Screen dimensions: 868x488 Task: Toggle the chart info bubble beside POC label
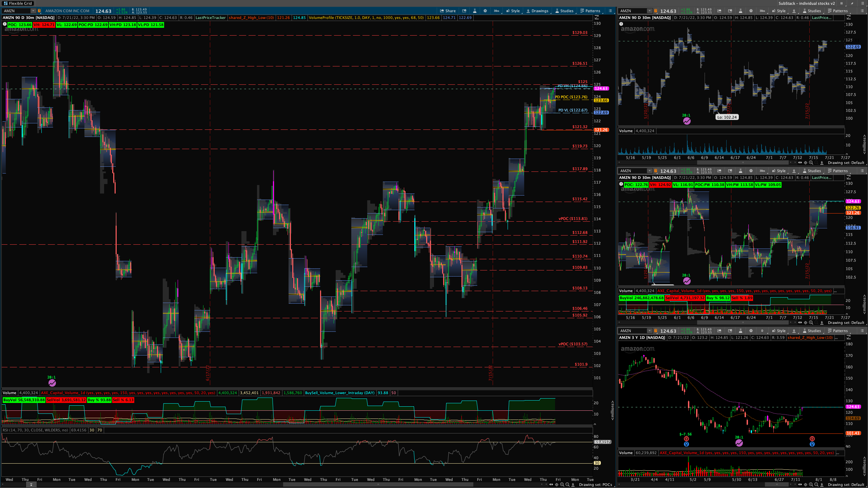coord(4,24)
